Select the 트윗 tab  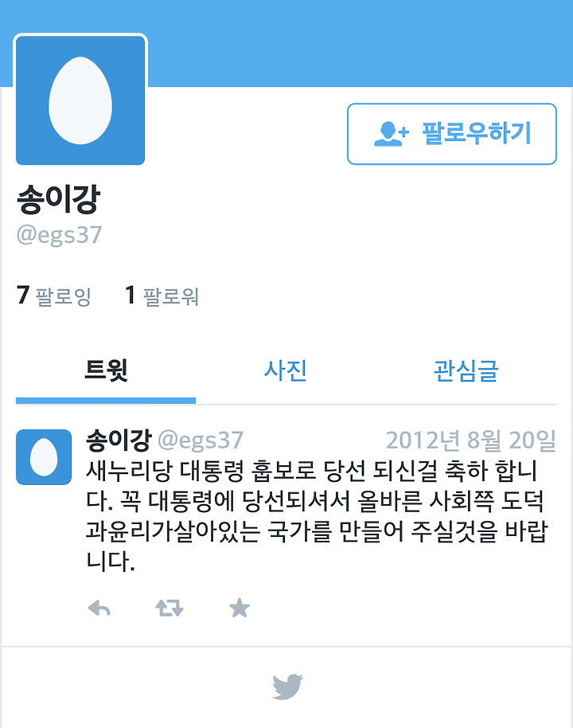tap(106, 370)
